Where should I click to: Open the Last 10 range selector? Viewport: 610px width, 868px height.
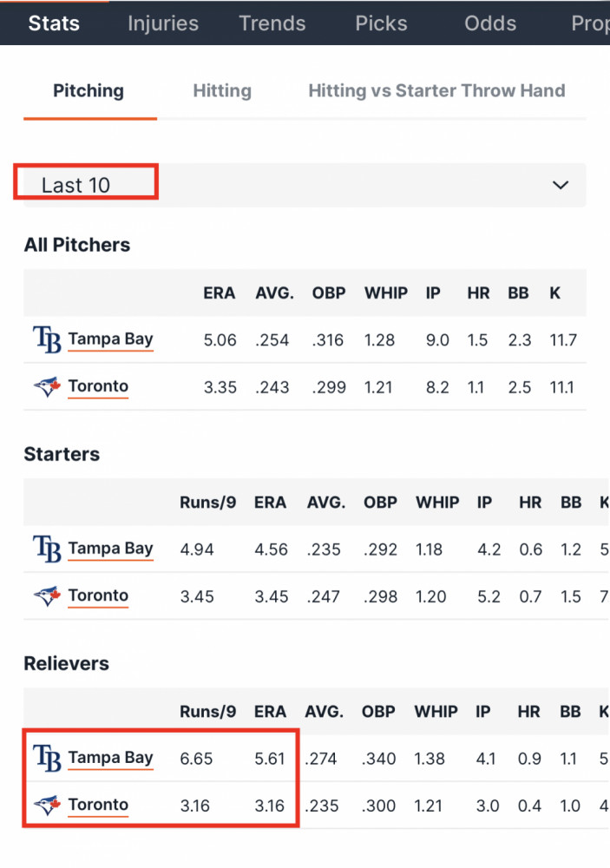(305, 185)
